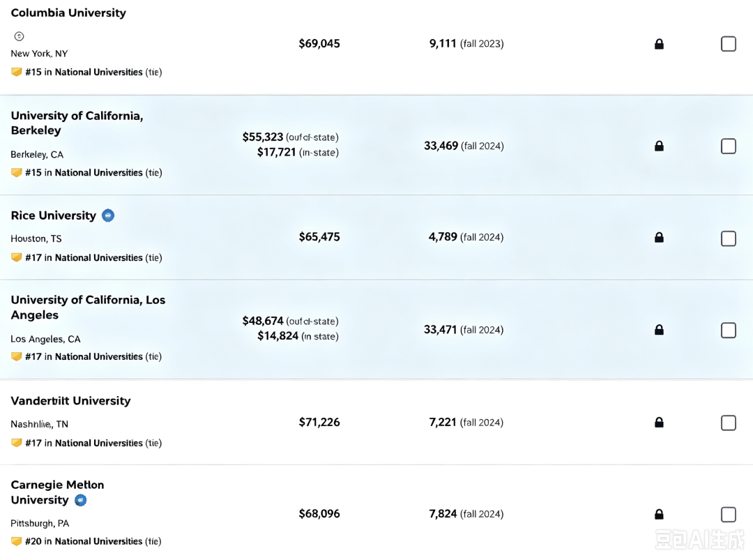Click the $17,721 in-state tuition value
Viewport: 753px width, 560px height.
point(277,152)
